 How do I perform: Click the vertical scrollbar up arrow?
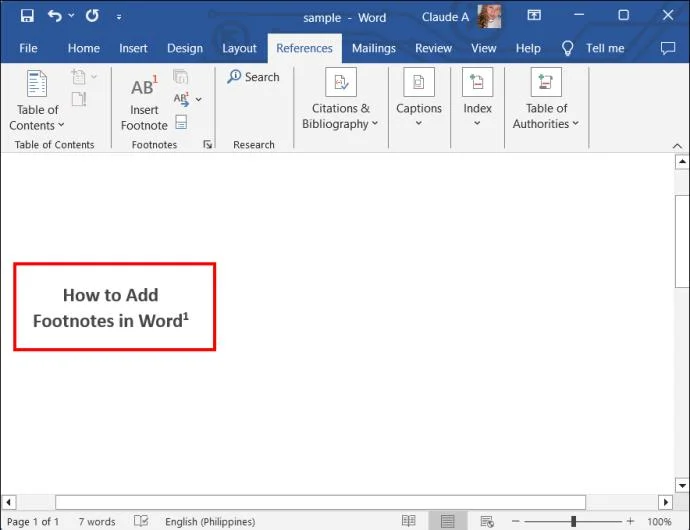(x=682, y=162)
